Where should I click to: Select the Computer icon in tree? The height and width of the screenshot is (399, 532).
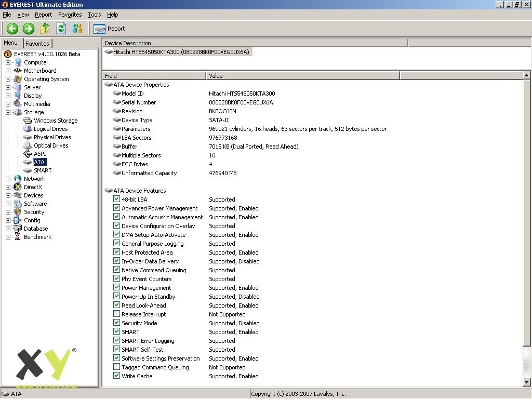[18, 62]
